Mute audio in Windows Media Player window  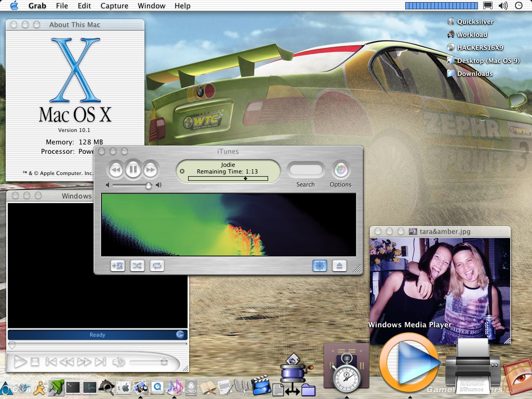point(118,362)
